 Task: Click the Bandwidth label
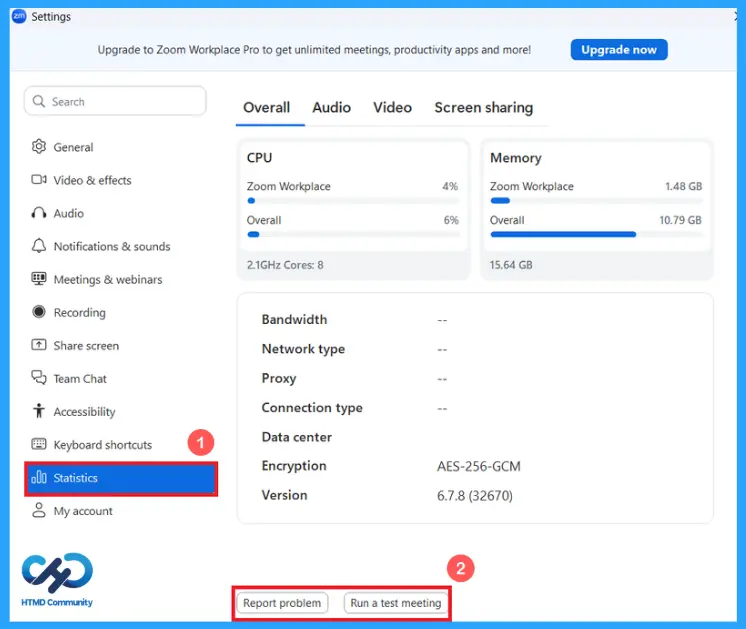(x=294, y=319)
